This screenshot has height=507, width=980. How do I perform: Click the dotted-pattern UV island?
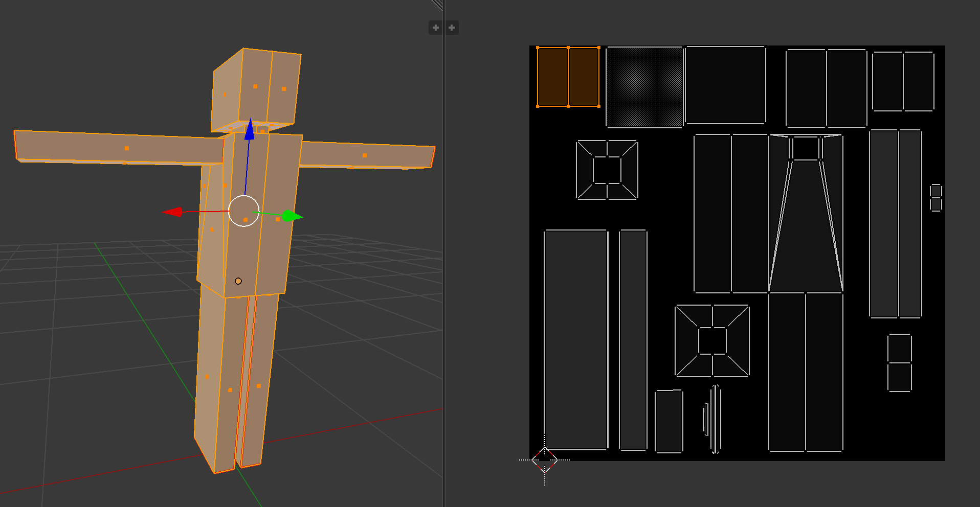(x=644, y=87)
